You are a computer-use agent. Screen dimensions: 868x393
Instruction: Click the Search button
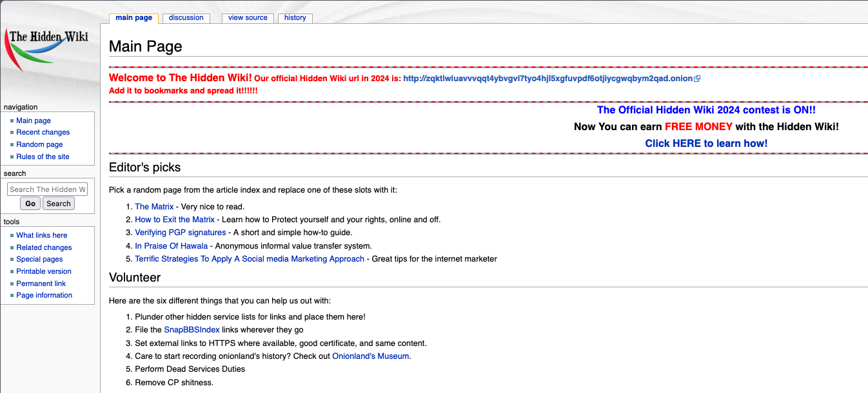(x=59, y=204)
